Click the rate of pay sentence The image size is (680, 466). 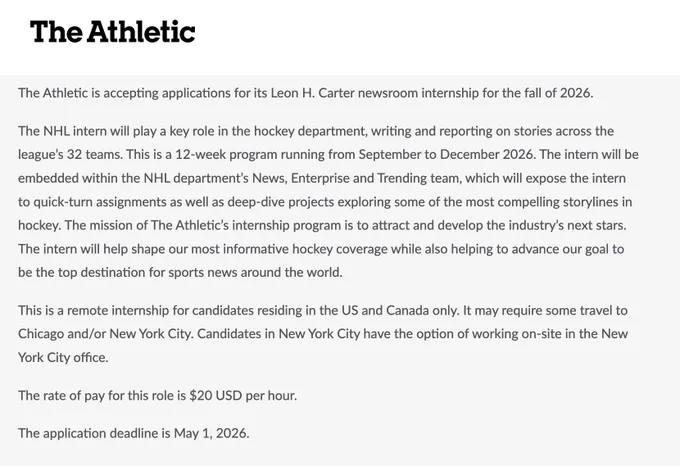coord(157,396)
